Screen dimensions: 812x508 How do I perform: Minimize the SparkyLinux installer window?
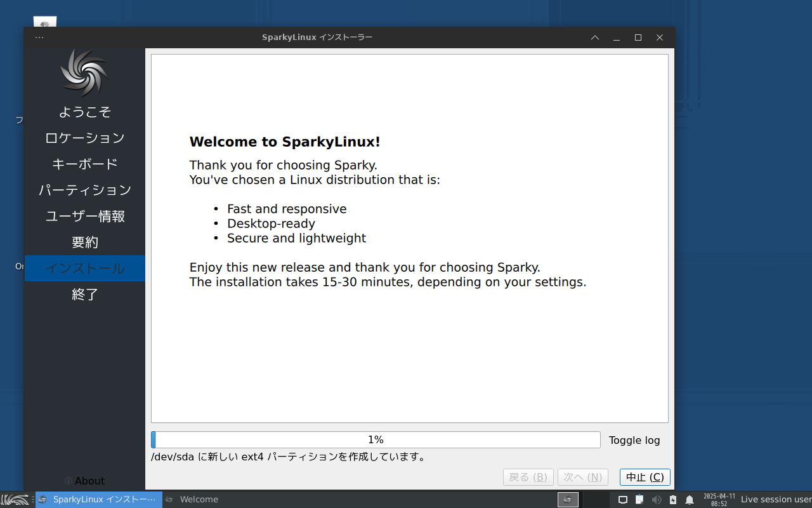(x=617, y=37)
